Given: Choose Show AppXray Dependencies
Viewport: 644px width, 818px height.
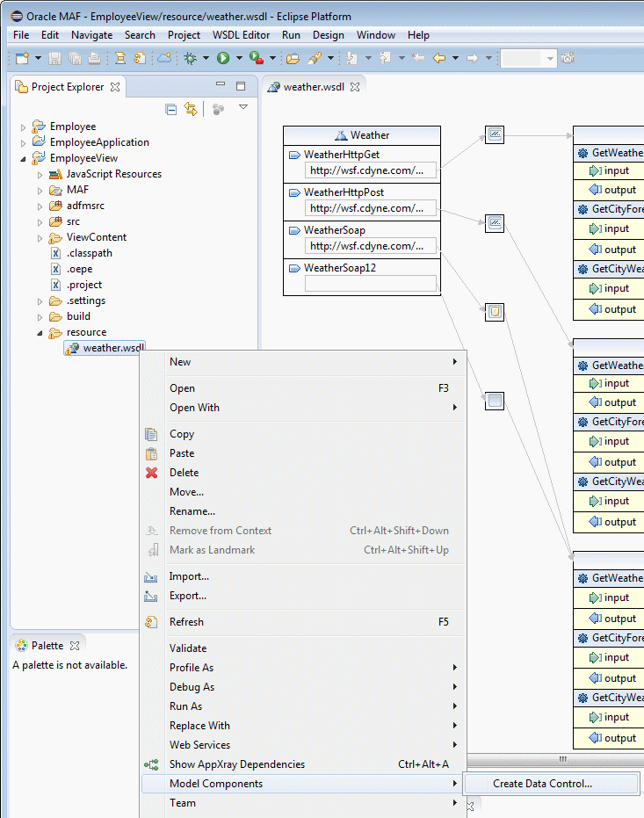Looking at the screenshot, I should click(x=303, y=764).
